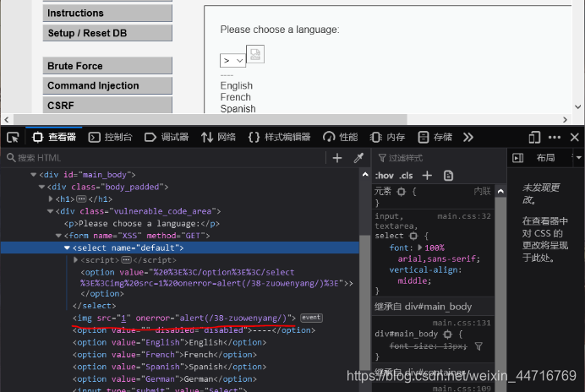Open the sidebar tabs dropdown arrow
The image size is (585, 392).
tap(578, 158)
